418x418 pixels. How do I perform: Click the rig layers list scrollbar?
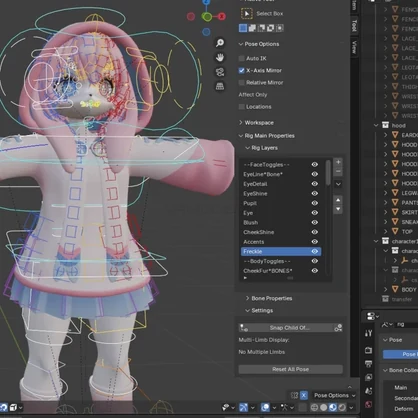(328, 172)
